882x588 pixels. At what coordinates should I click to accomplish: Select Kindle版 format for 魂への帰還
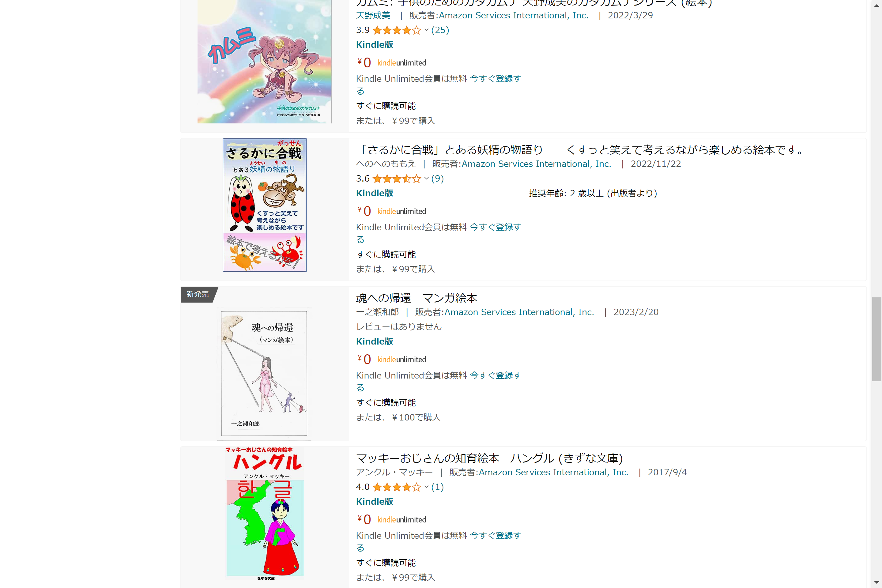[x=375, y=341]
